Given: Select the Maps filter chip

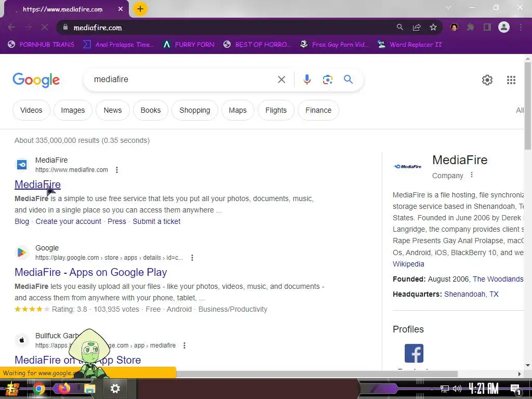Looking at the screenshot, I should pyautogui.click(x=237, y=110).
